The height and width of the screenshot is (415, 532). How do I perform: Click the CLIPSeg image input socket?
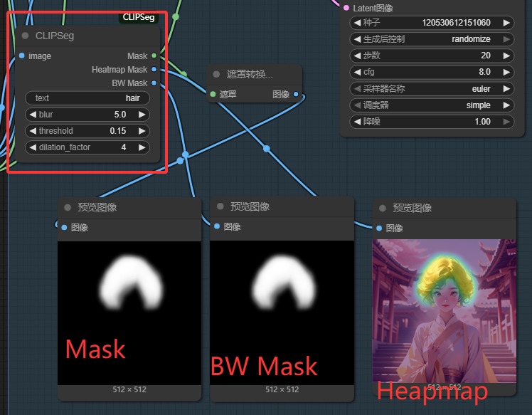click(22, 56)
